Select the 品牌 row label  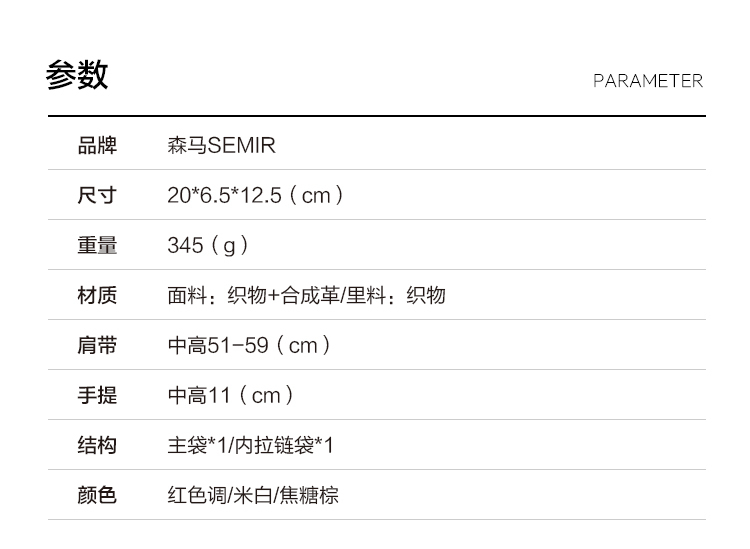pos(97,146)
